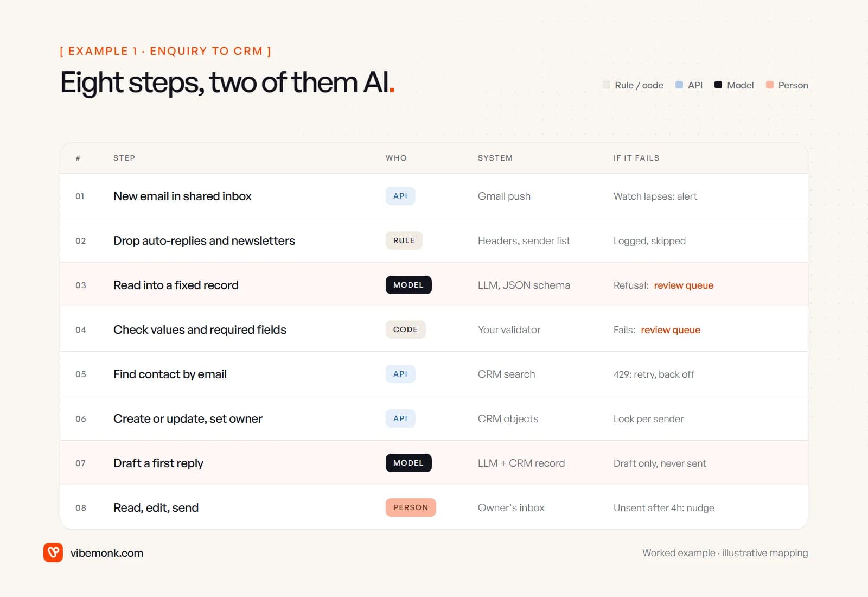Viewport: 868px width, 597px height.
Task: Click the vibemonk heart logo icon
Action: [x=53, y=552]
